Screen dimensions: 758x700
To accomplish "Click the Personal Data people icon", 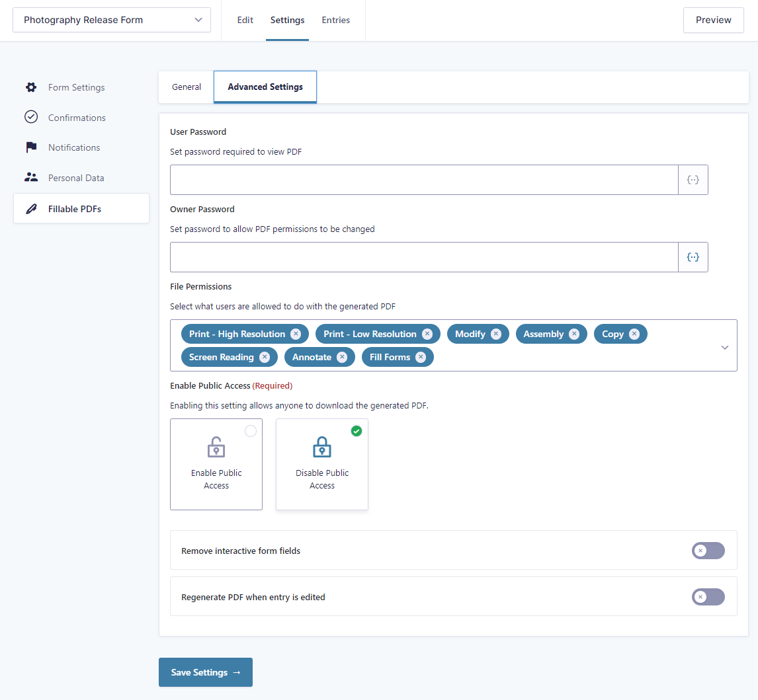I will tap(30, 177).
